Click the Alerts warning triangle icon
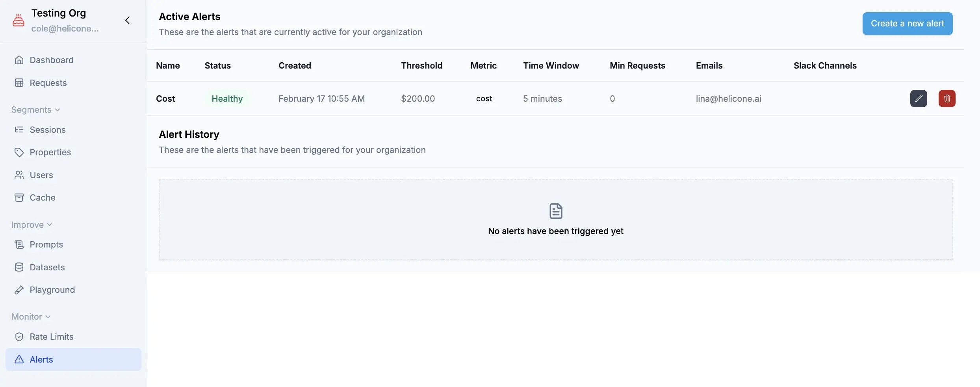The width and height of the screenshot is (980, 387). (x=19, y=359)
